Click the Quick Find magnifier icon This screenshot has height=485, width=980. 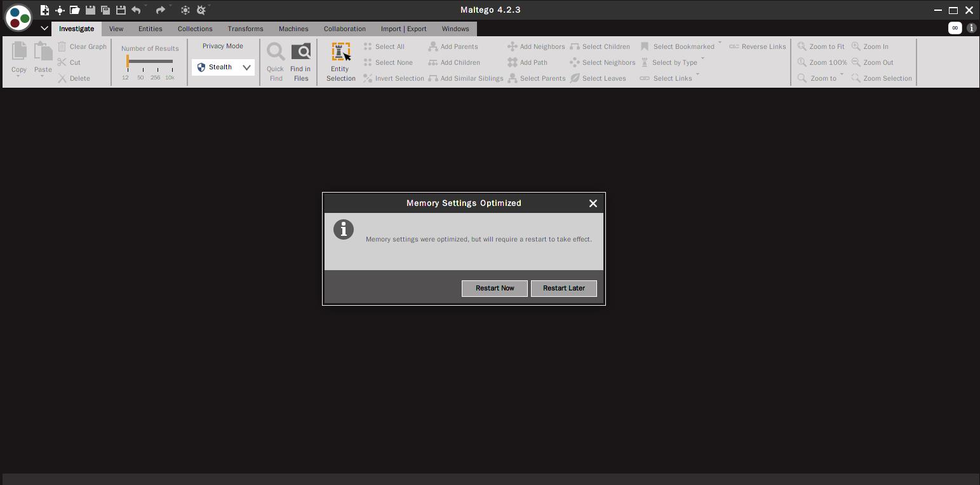click(276, 52)
